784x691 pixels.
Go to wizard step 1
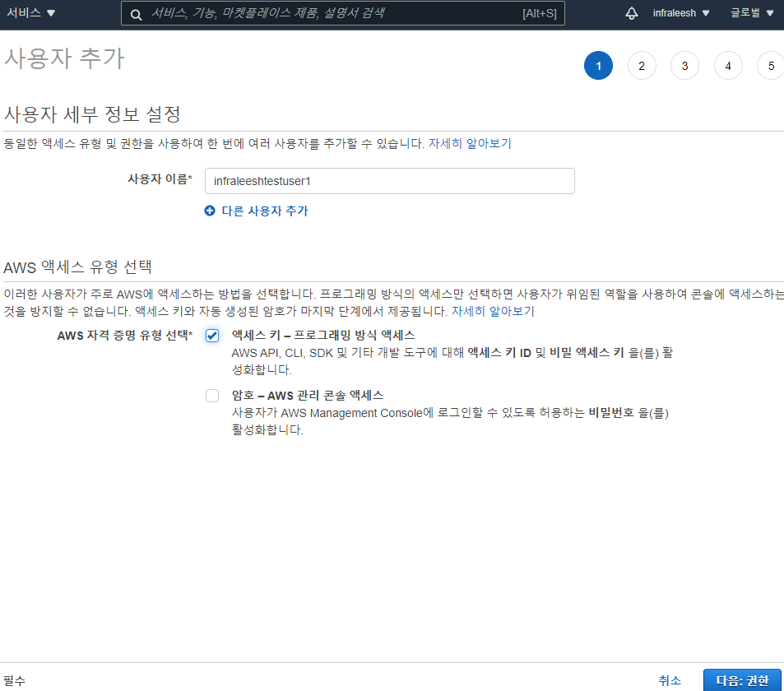point(598,66)
